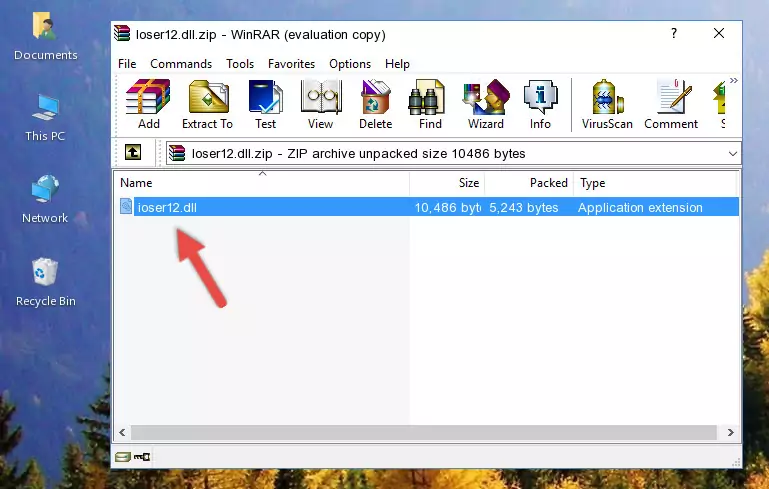Open the Comment icon
The image size is (769, 489).
pyautogui.click(x=671, y=104)
